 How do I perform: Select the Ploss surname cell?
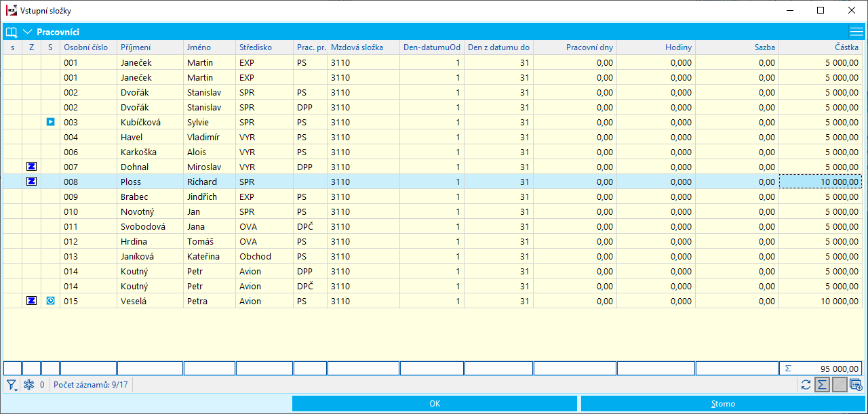click(x=150, y=182)
